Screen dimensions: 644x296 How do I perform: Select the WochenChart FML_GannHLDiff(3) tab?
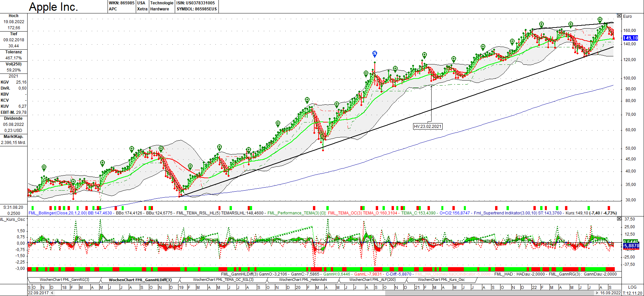point(140,280)
